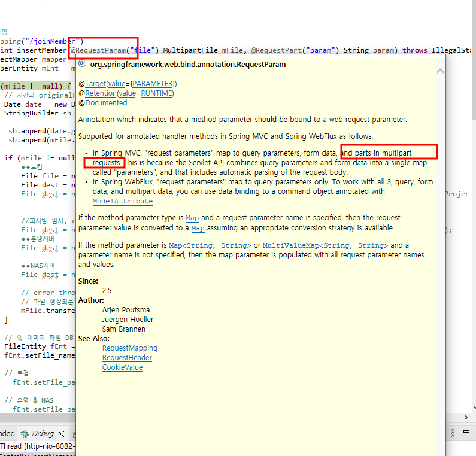Click the StringBuilder sb declaration
Screen dimensions: 476x456
[x=38, y=113]
